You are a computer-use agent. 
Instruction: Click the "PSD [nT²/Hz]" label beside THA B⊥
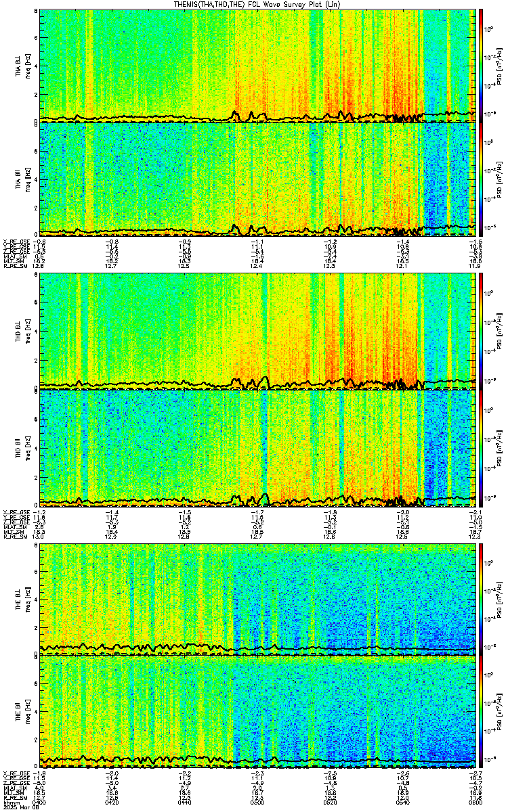500,66
